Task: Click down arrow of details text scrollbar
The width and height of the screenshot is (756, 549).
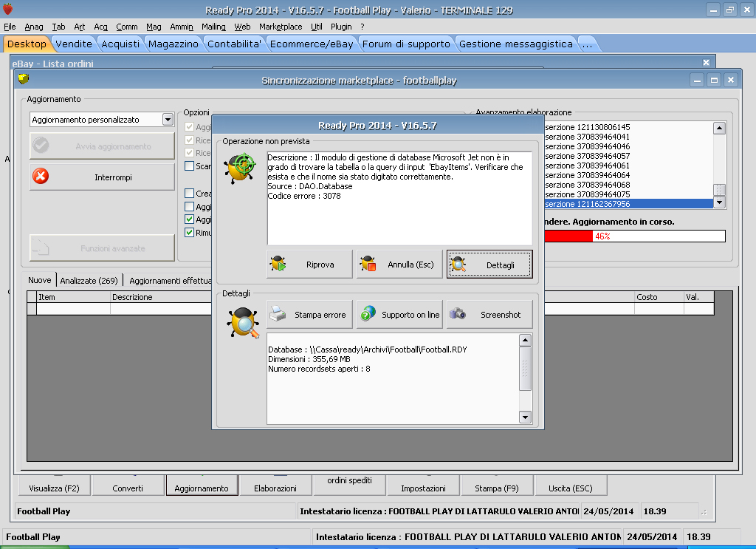Action: click(x=525, y=417)
